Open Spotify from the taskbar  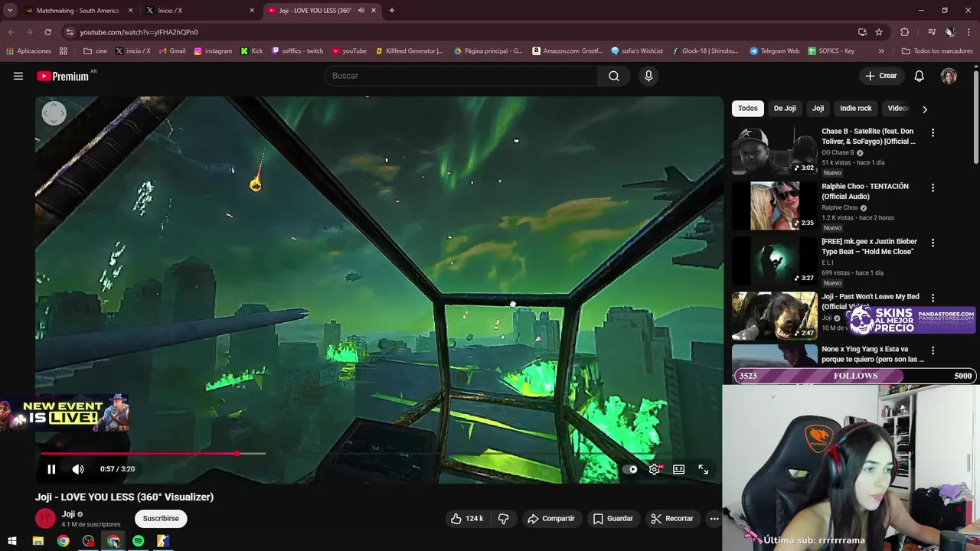(138, 541)
